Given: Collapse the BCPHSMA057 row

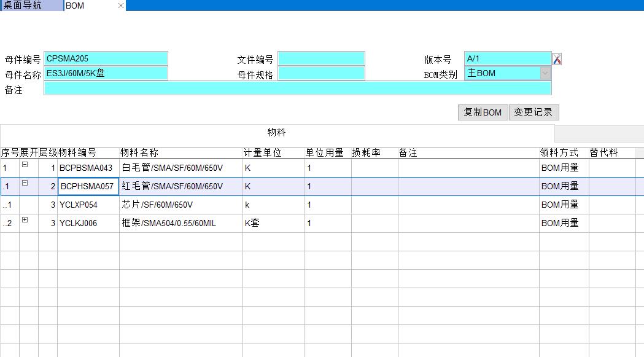Looking at the screenshot, I should coord(25,183).
